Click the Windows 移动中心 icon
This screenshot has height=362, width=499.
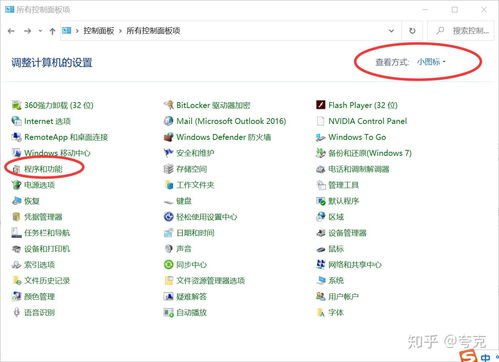pos(16,153)
